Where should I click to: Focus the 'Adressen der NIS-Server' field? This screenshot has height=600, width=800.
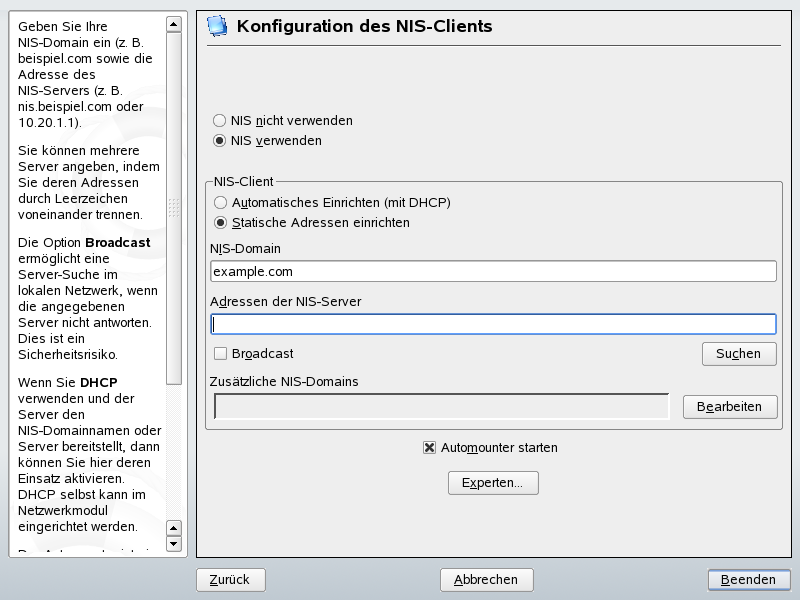[493, 324]
